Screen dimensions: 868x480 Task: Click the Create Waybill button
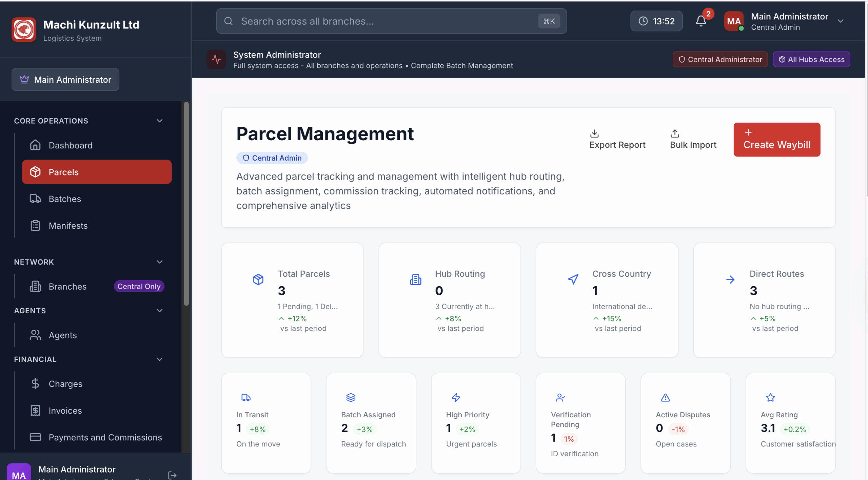coord(776,140)
